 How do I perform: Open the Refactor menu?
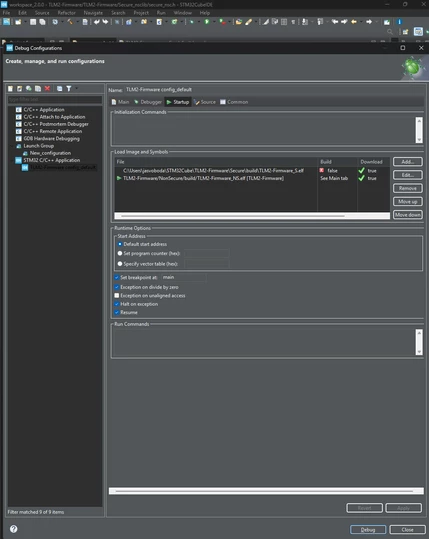(66, 13)
